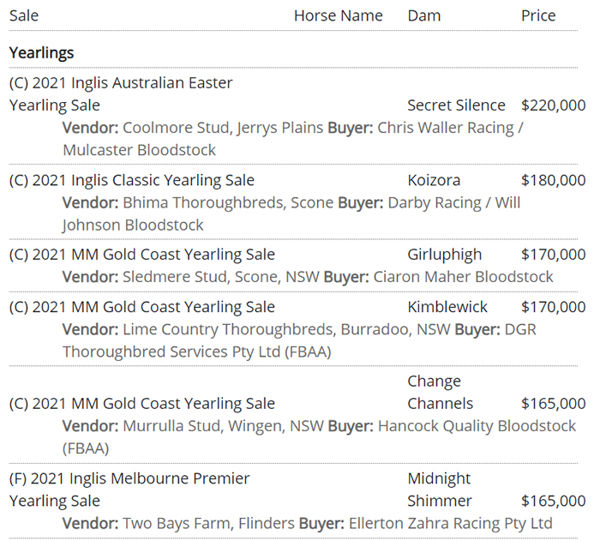This screenshot has height=541, width=600.
Task: Click buyer Hancock Quality Bloodstock
Action: coord(476,426)
